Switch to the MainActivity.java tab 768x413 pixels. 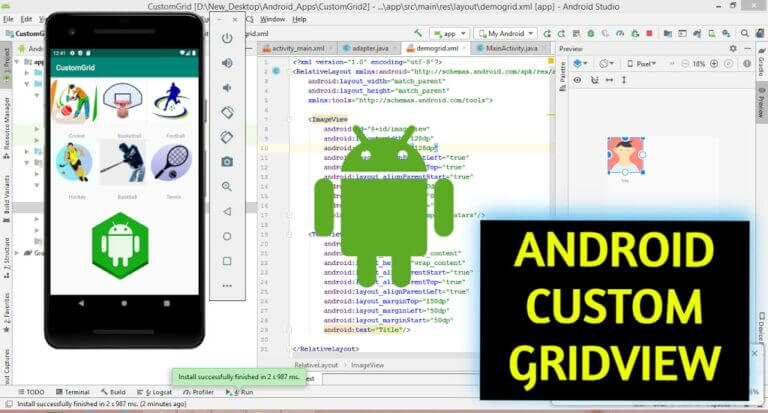point(511,48)
